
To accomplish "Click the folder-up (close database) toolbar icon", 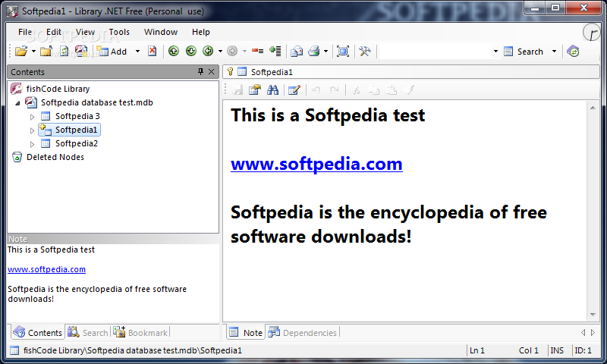I will pyautogui.click(x=46, y=51).
